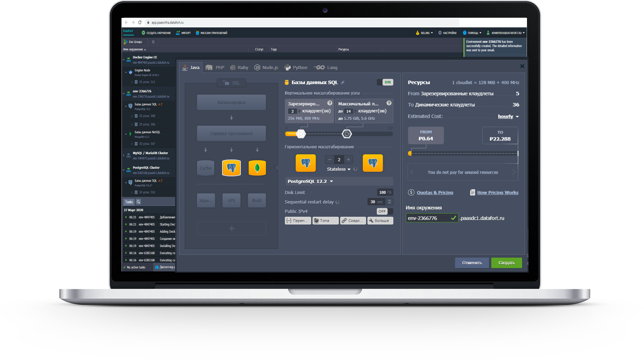Switch to the Python tab
Viewport: 644px width, 360px height.
click(x=296, y=67)
